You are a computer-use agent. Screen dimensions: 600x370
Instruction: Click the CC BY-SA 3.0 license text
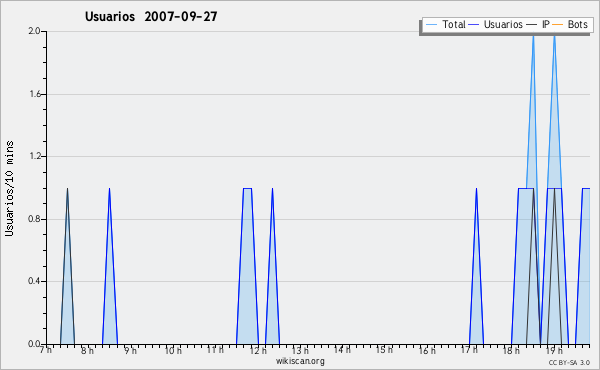coord(569,362)
